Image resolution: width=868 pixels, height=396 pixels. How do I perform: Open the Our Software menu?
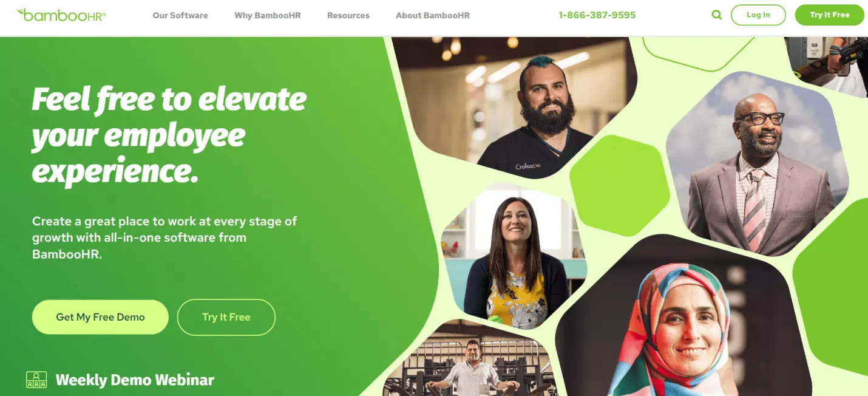[x=180, y=15]
